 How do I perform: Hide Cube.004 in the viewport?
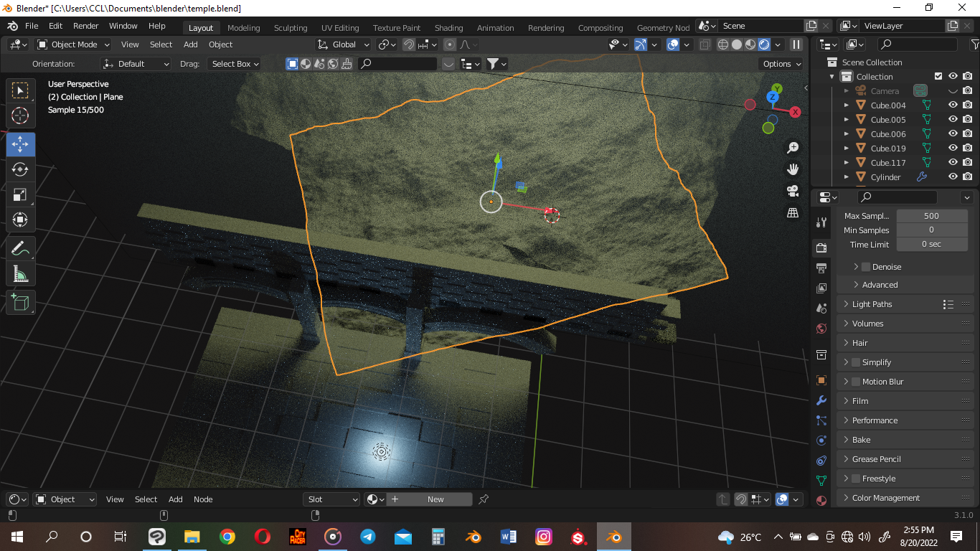tap(953, 105)
